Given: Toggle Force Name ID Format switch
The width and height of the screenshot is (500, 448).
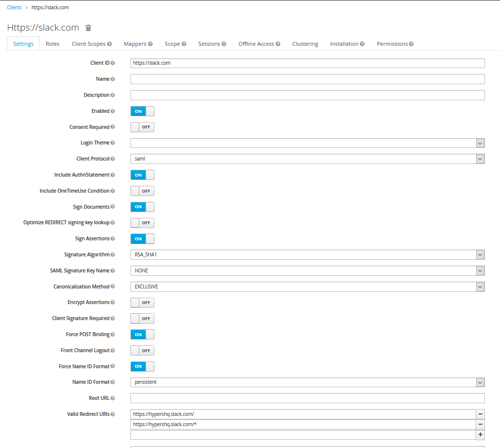Looking at the screenshot, I should point(142,366).
